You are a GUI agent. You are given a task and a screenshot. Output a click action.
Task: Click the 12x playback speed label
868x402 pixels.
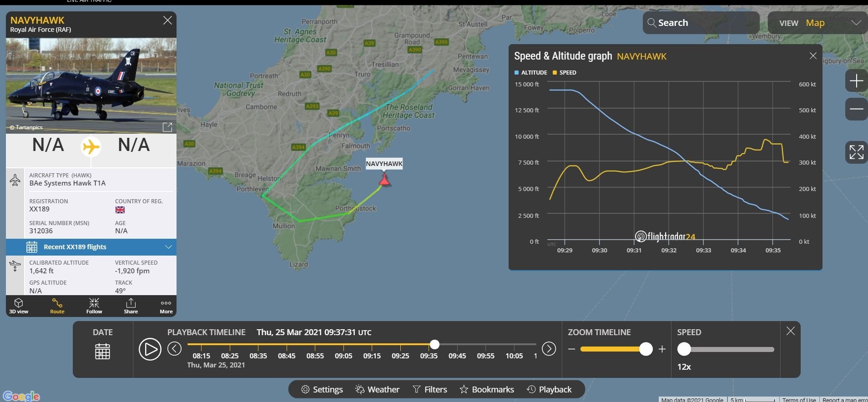click(x=684, y=367)
